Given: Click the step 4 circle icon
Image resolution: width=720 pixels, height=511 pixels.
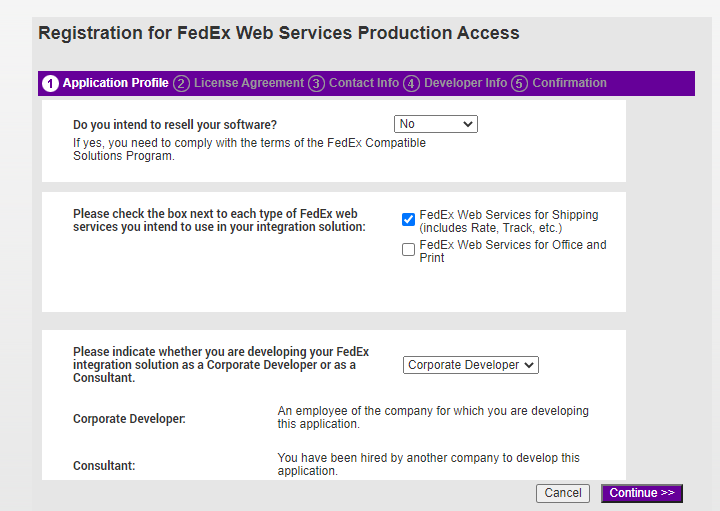Looking at the screenshot, I should click(411, 84).
